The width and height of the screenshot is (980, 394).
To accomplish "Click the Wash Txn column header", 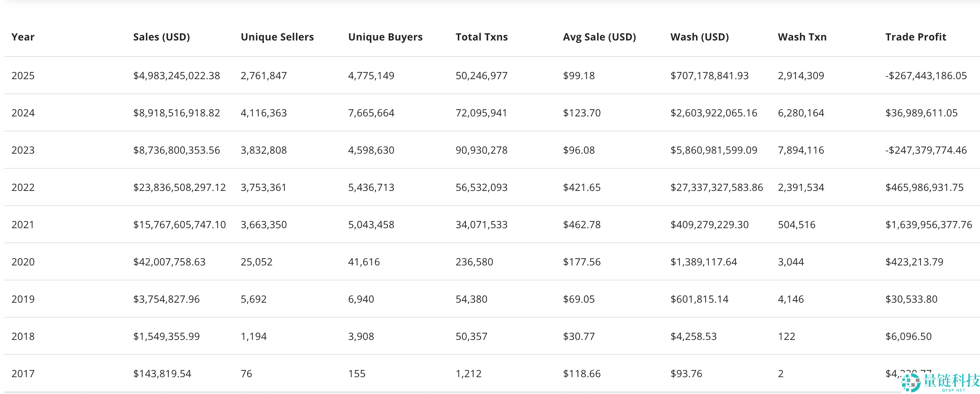I will [x=802, y=37].
